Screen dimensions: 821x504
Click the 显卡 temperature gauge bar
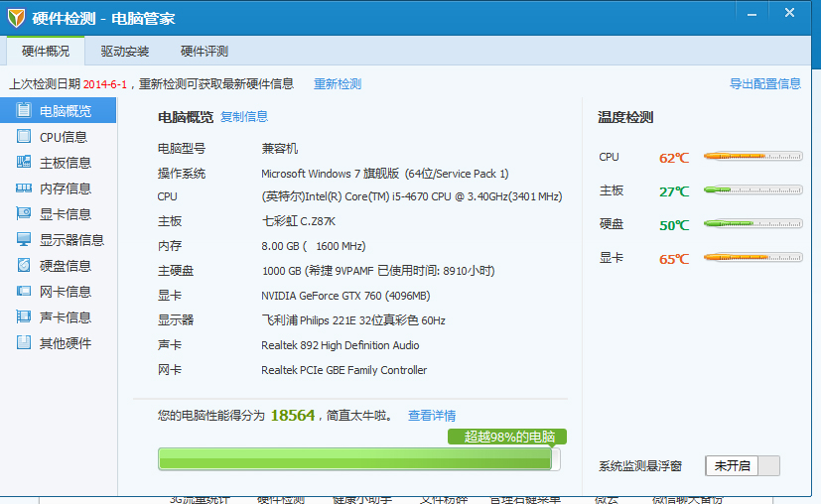753,257
